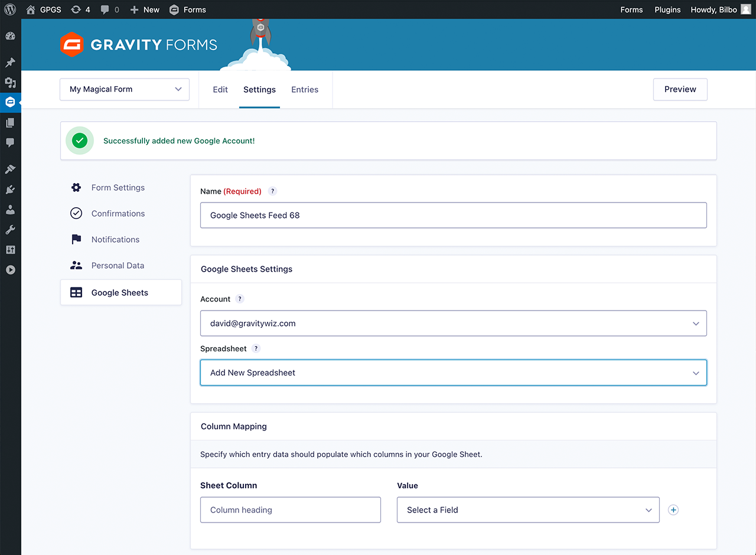Open the My Magical Form switcher dropdown
The image size is (756, 555).
point(125,89)
